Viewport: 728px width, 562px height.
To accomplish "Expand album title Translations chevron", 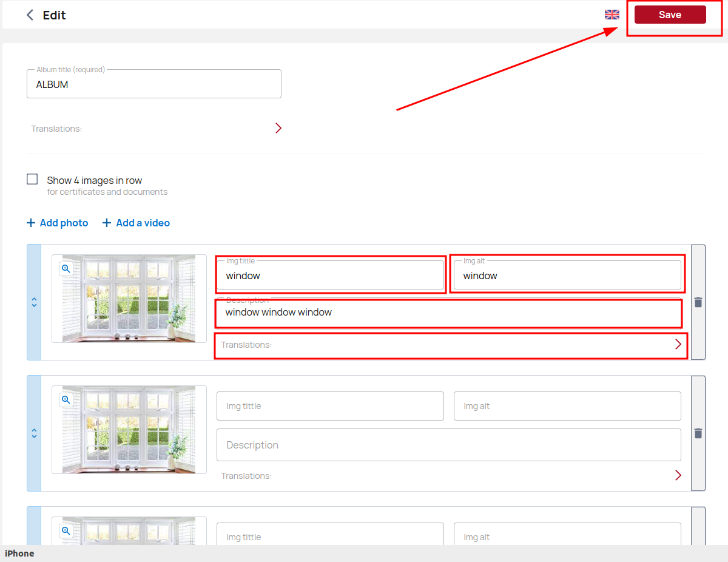I will pos(278,128).
